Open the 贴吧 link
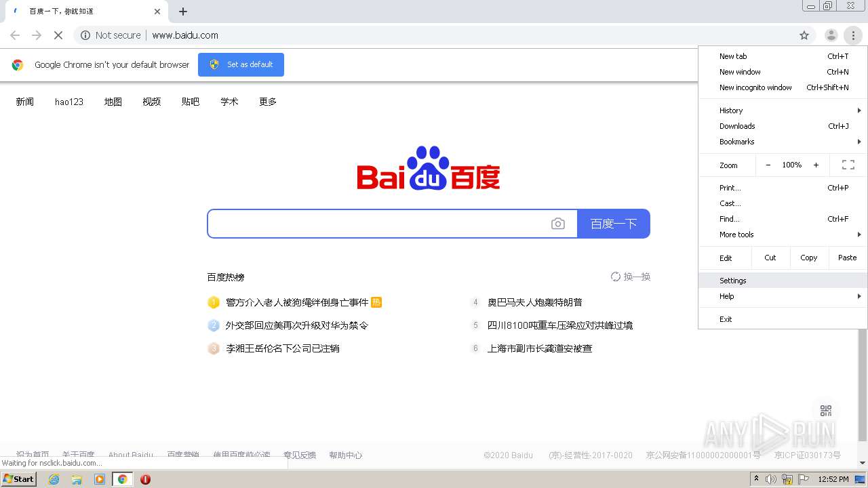 pyautogui.click(x=191, y=102)
